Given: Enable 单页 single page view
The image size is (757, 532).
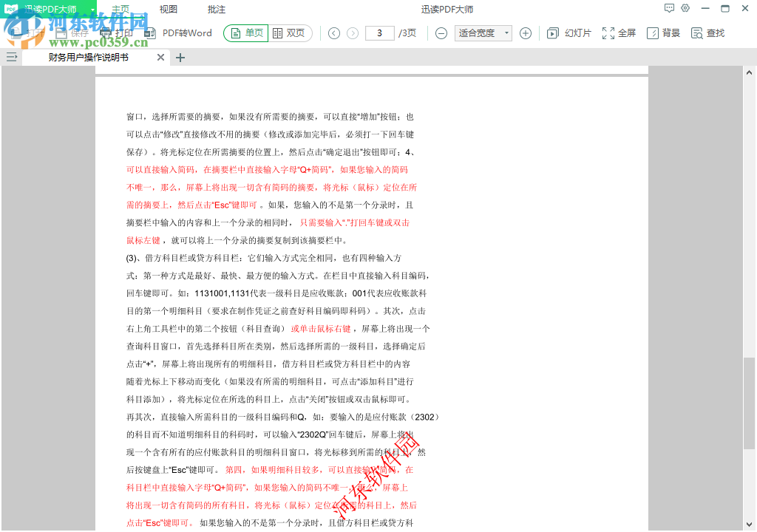Looking at the screenshot, I should [x=245, y=33].
